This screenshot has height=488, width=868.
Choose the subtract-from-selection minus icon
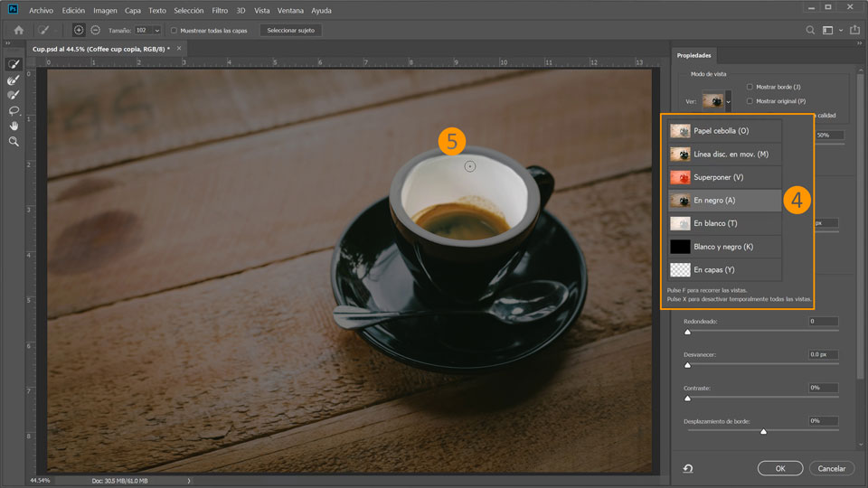pos(95,30)
